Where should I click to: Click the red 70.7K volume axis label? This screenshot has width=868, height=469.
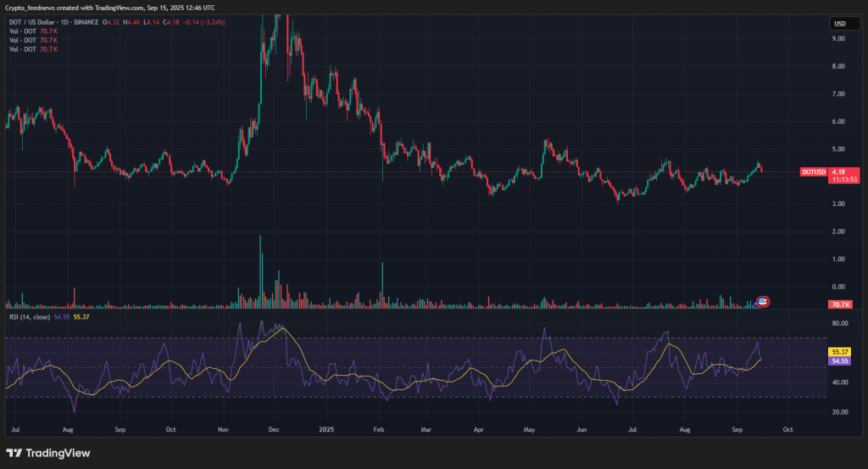point(839,304)
